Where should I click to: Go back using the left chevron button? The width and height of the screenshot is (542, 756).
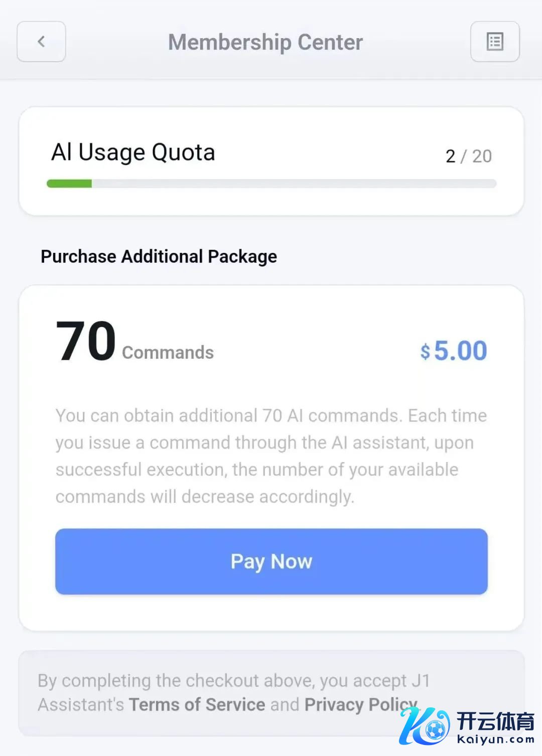41,42
